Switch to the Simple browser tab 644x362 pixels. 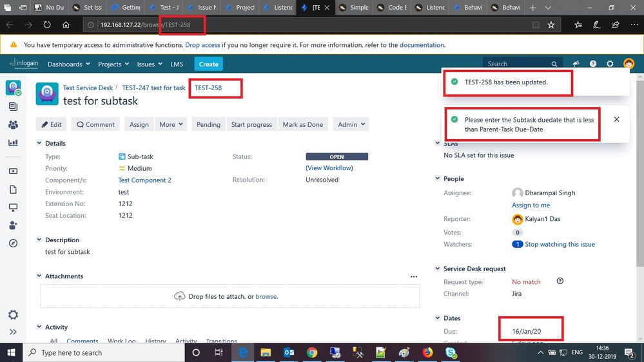pos(355,7)
